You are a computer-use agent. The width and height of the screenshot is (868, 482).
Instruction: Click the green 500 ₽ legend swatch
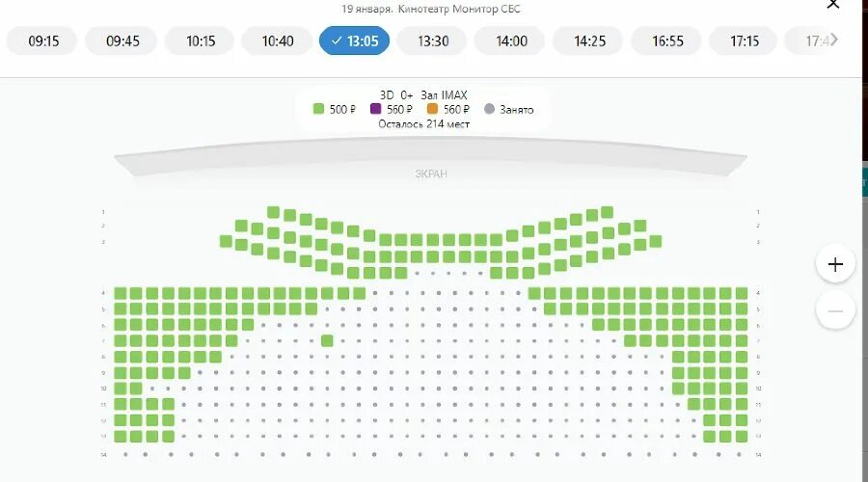coord(318,109)
